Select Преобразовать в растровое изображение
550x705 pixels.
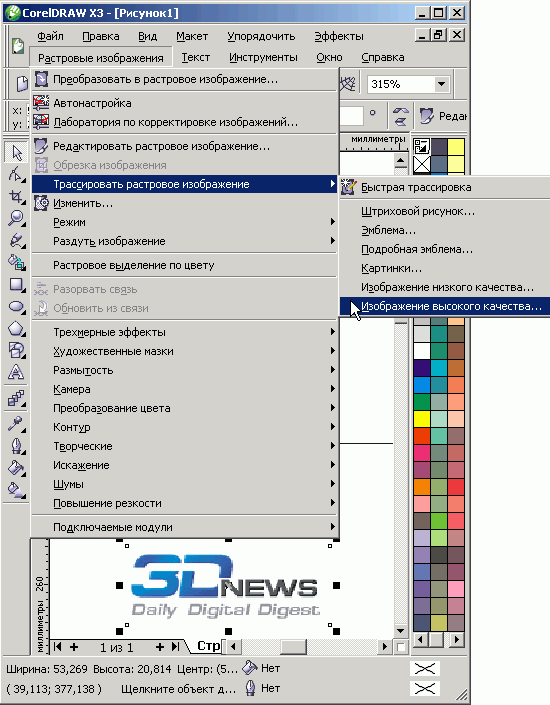point(184,79)
